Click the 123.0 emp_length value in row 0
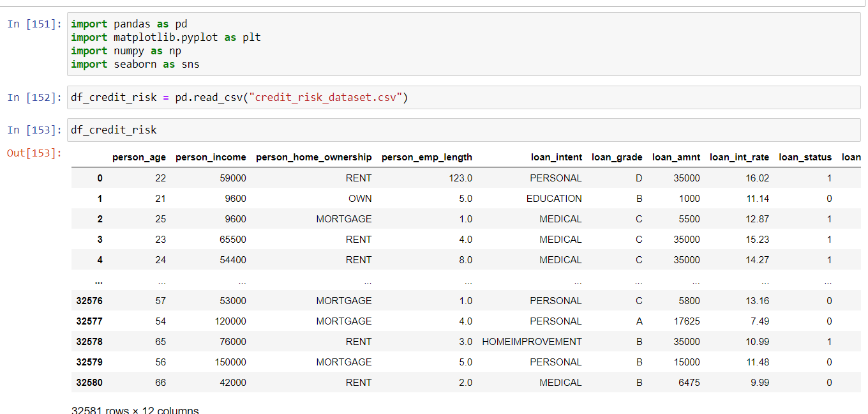This screenshot has width=868, height=414. tap(461, 178)
